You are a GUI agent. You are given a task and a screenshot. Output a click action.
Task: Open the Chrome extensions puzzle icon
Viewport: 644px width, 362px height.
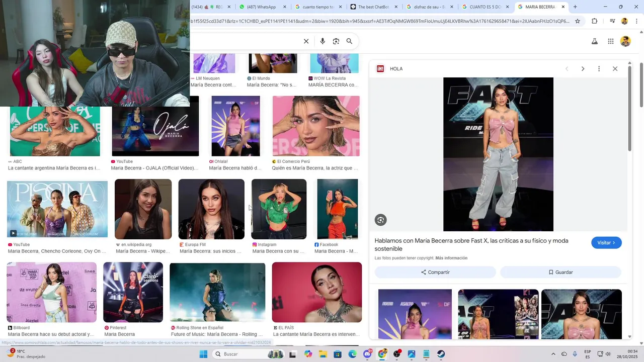594,21
